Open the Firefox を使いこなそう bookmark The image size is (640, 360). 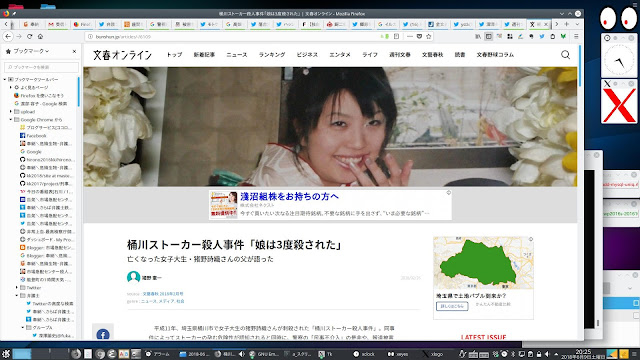(39, 96)
